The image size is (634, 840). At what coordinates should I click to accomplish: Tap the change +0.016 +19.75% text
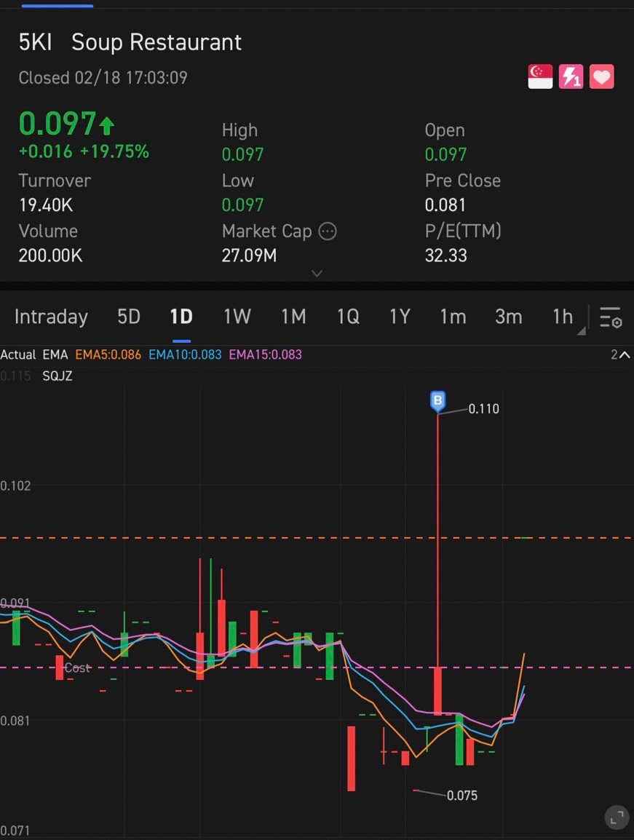coord(84,151)
